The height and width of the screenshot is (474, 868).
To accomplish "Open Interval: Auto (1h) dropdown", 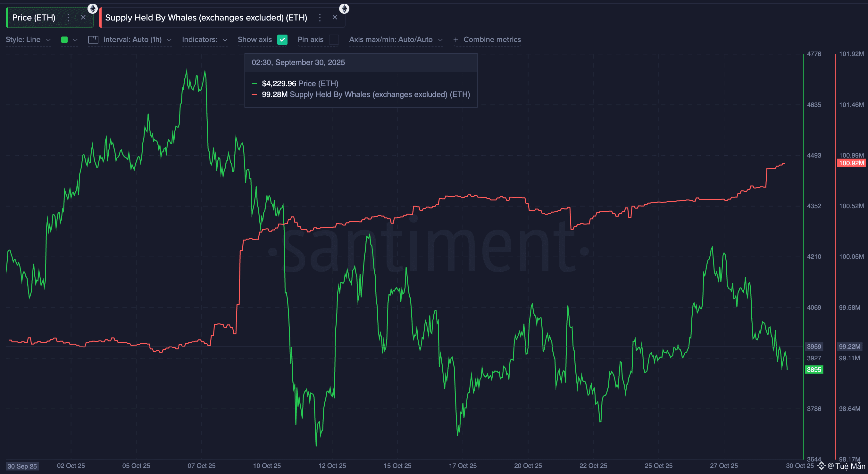I will 137,40.
